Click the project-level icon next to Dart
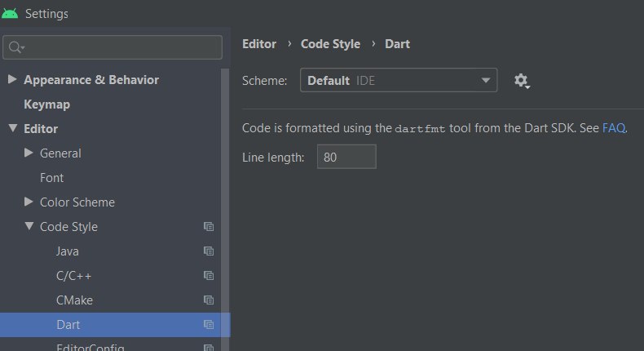Screen dimensions: 644x351 (x=209, y=325)
